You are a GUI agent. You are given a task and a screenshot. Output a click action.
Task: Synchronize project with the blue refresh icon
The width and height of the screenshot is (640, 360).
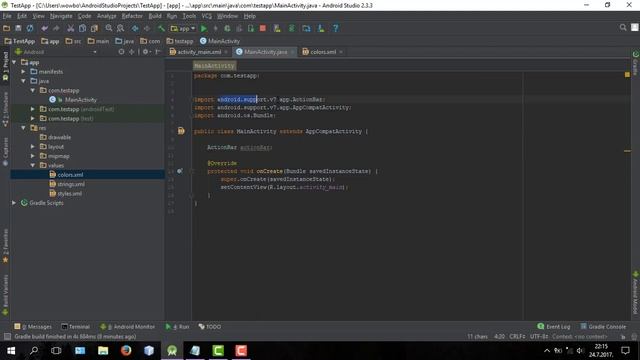(30, 28)
